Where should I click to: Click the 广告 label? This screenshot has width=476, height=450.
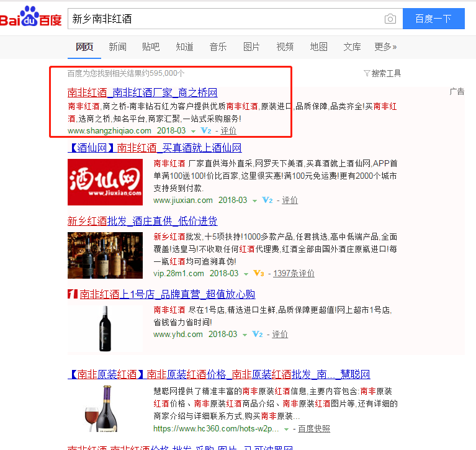pyautogui.click(x=457, y=91)
